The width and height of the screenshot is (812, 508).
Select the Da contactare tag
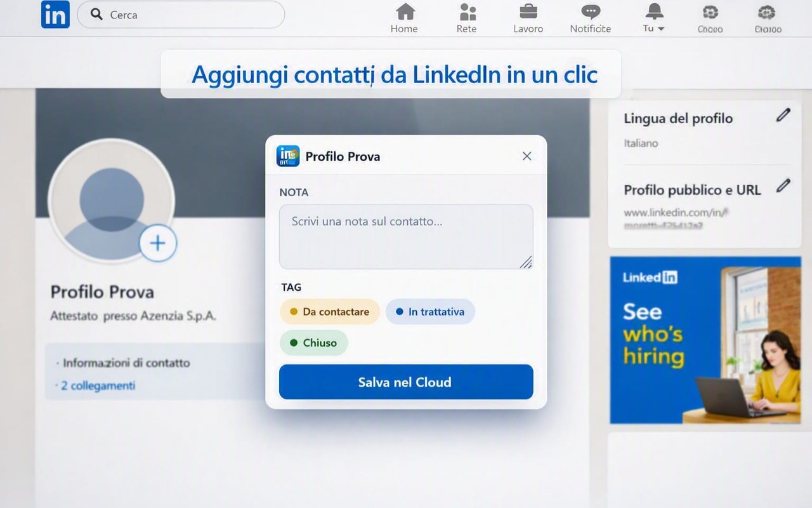point(329,312)
